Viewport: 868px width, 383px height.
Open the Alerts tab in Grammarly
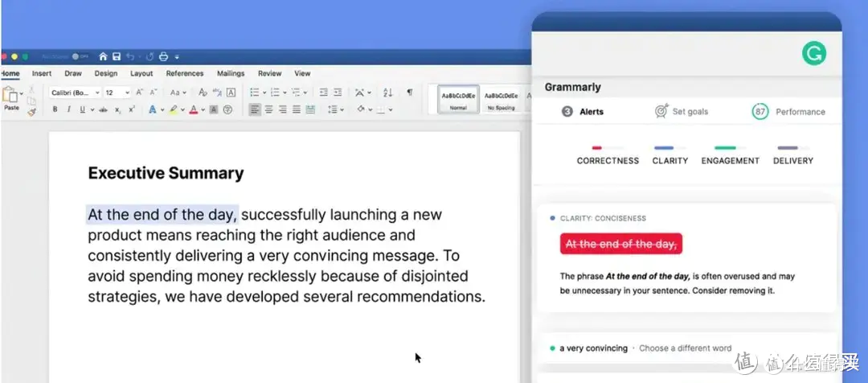(x=583, y=111)
